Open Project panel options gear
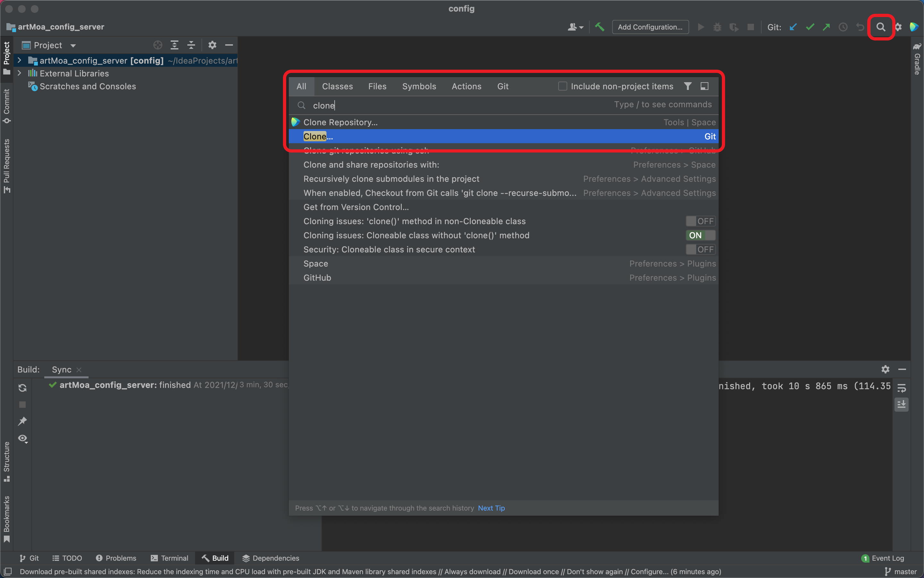 click(x=212, y=45)
